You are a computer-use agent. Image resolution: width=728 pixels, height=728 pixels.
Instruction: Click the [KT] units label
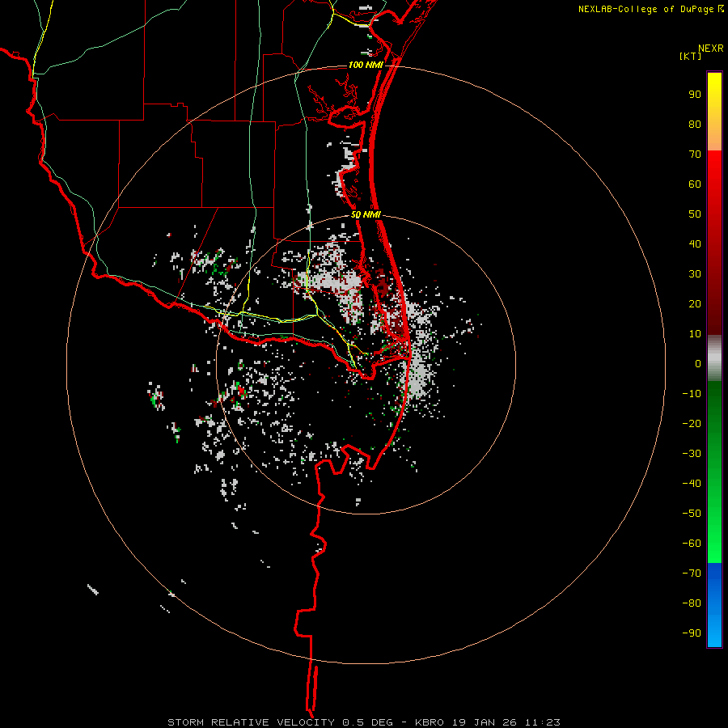[690, 56]
